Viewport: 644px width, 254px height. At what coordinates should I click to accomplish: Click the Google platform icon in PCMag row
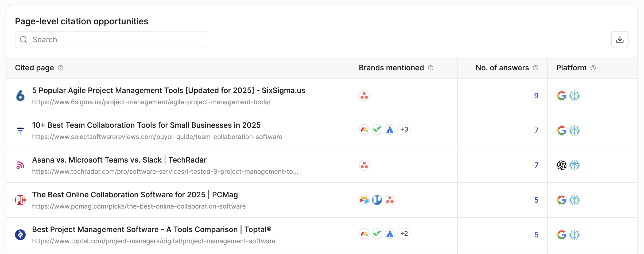click(x=562, y=200)
